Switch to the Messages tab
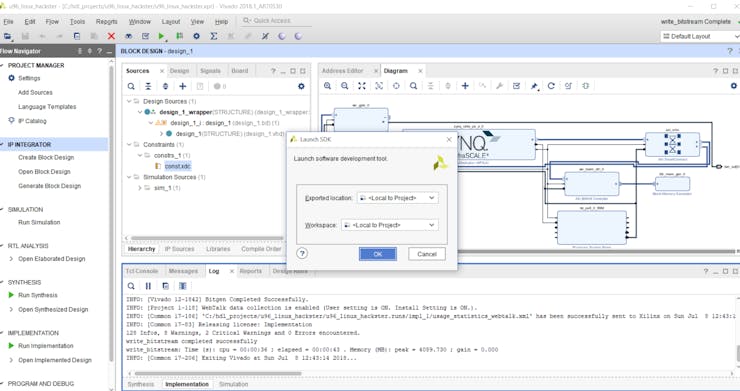 pyautogui.click(x=183, y=271)
